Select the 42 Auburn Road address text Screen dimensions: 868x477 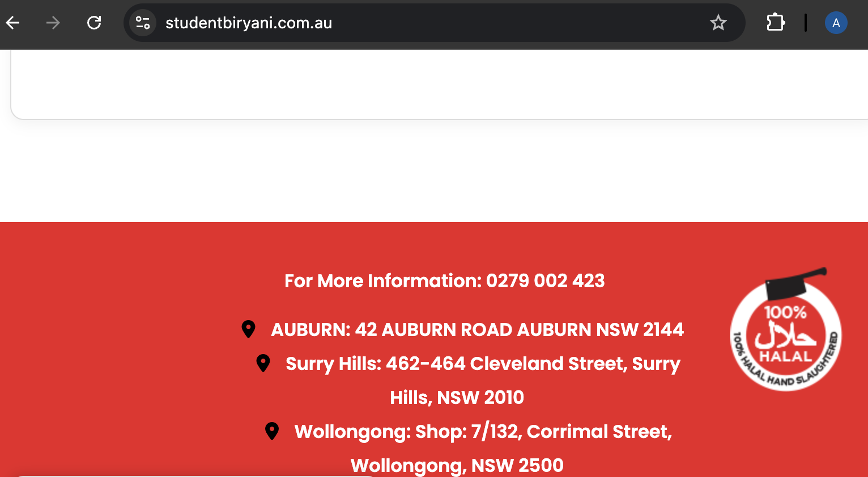pyautogui.click(x=519, y=329)
